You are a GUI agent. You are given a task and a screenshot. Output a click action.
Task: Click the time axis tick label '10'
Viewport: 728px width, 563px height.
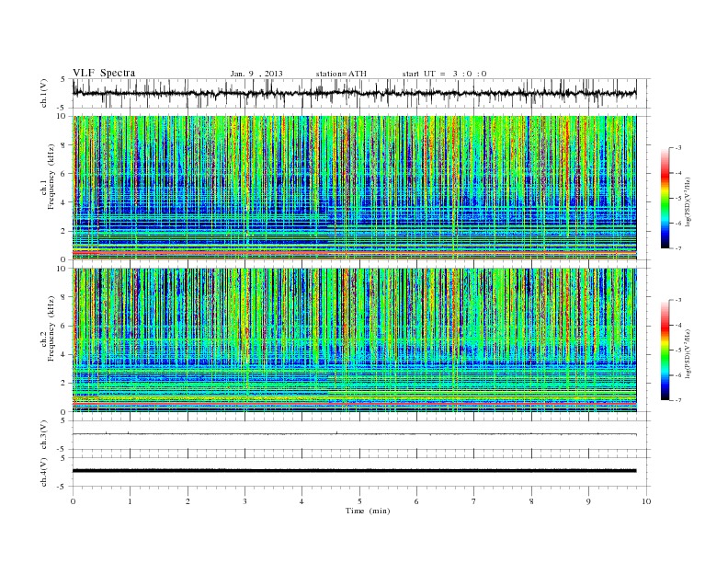646,501
